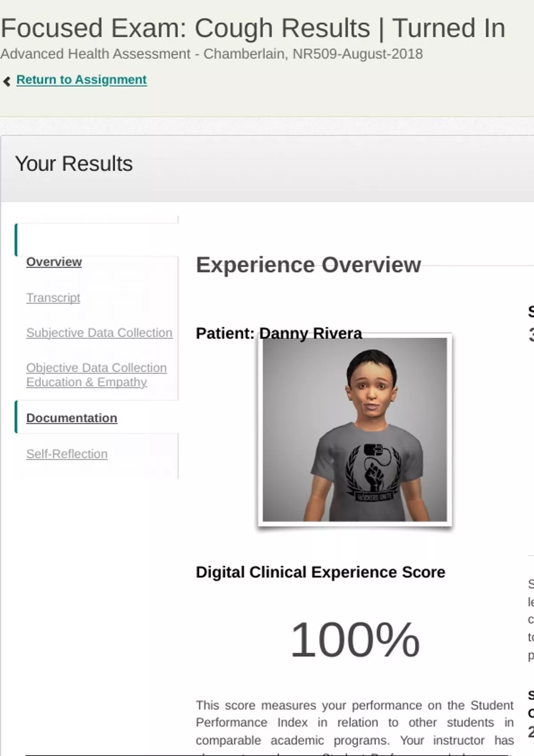
Task: Click the score description paragraph text
Action: (x=355, y=723)
